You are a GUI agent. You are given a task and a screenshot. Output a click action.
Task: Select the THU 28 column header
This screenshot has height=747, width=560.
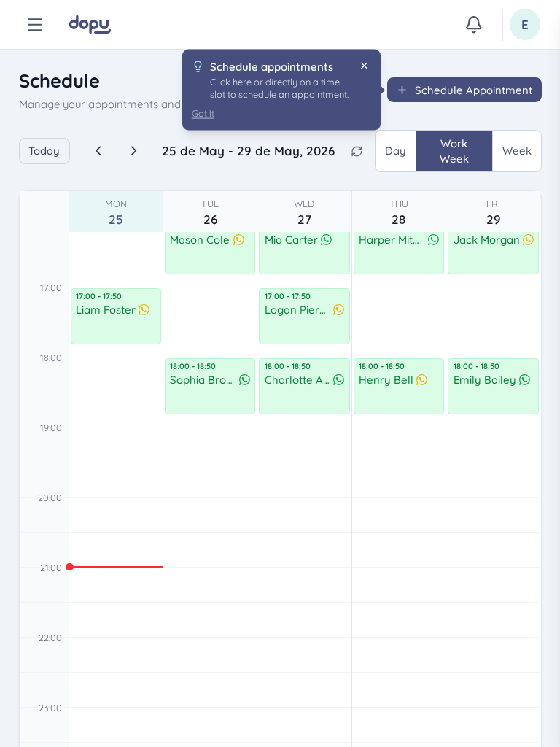[x=399, y=212]
